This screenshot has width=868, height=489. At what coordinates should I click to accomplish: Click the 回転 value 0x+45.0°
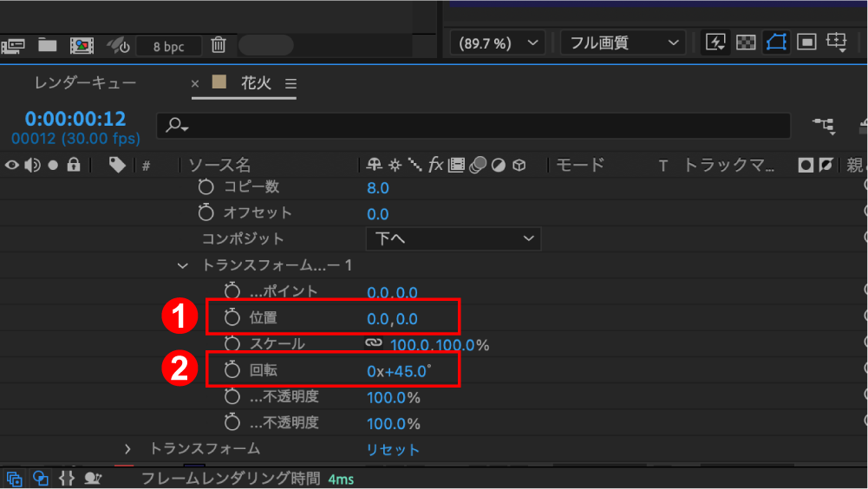pyautogui.click(x=399, y=371)
